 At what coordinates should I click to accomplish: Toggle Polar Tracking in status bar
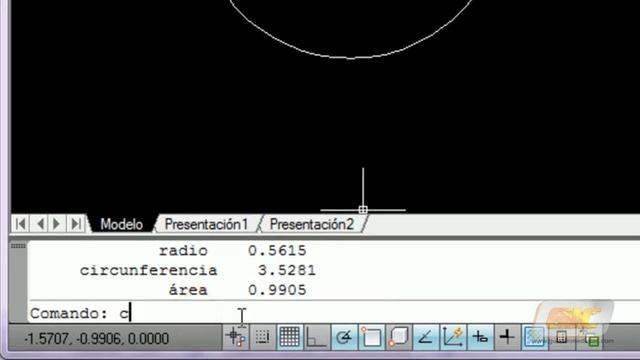[344, 337]
